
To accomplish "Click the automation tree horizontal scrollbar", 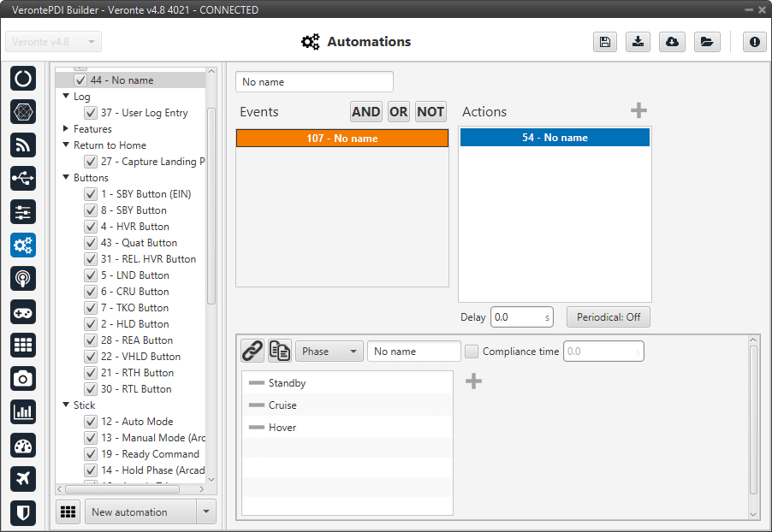I will pyautogui.click(x=122, y=489).
